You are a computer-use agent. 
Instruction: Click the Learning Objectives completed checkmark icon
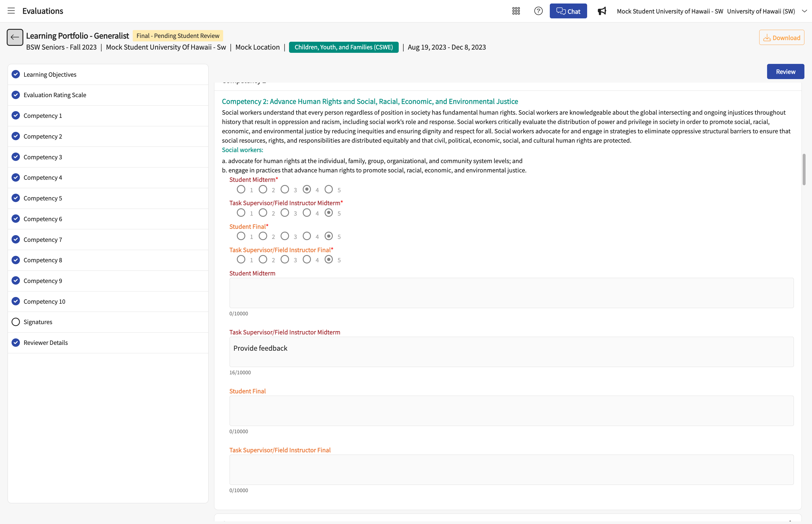16,74
